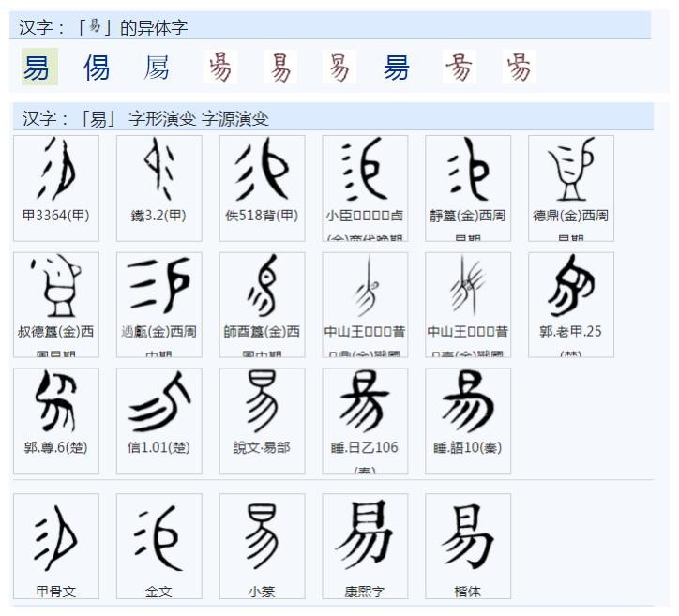
Task: Open the 說文·易部 seal glyph
Action: click(x=262, y=403)
